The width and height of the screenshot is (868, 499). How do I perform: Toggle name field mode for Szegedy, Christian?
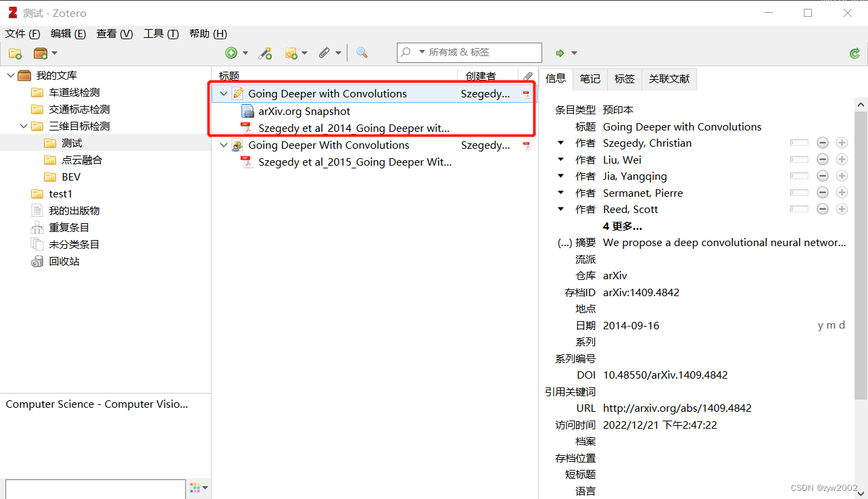(799, 143)
